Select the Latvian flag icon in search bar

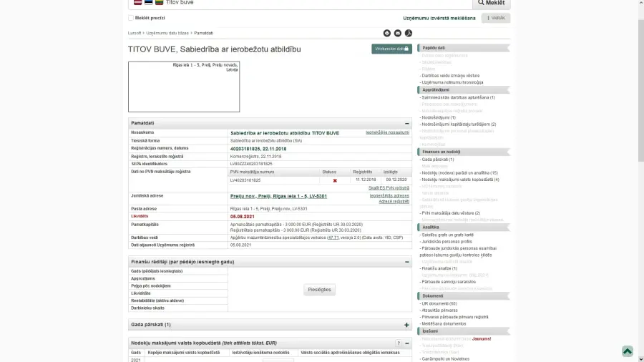pyautogui.click(x=138, y=2)
